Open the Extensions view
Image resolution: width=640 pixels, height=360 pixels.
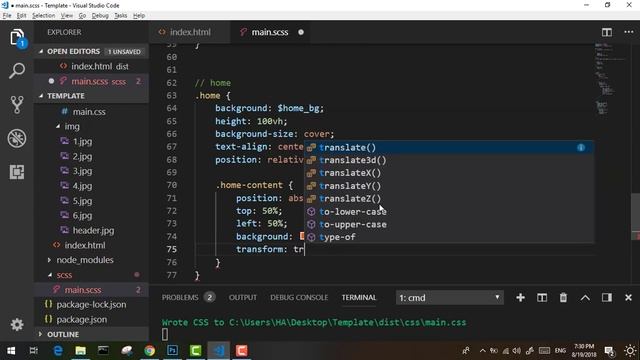click(17, 172)
